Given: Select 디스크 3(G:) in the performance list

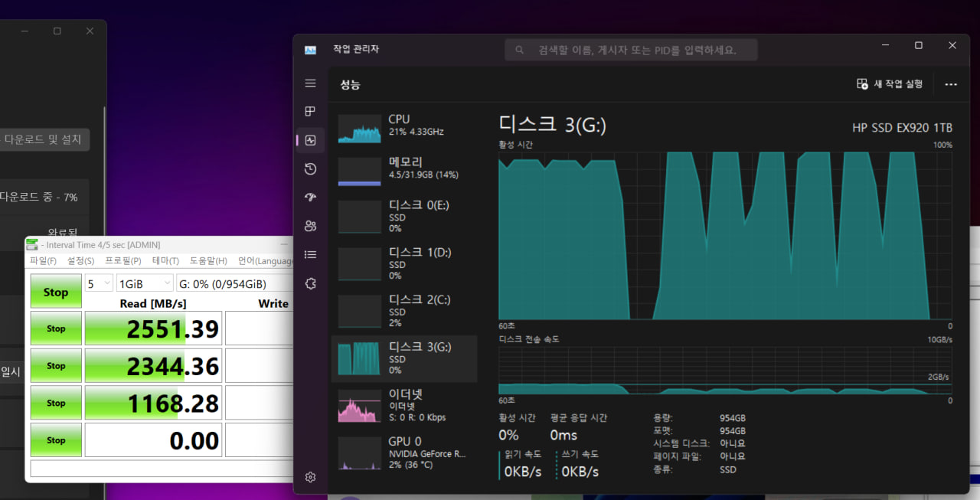Looking at the screenshot, I should [x=404, y=358].
